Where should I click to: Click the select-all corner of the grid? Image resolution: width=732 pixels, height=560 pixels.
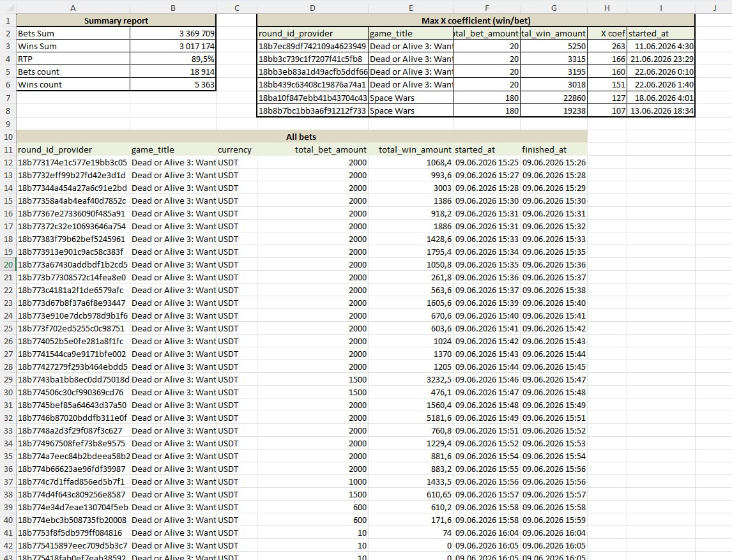coord(8,8)
